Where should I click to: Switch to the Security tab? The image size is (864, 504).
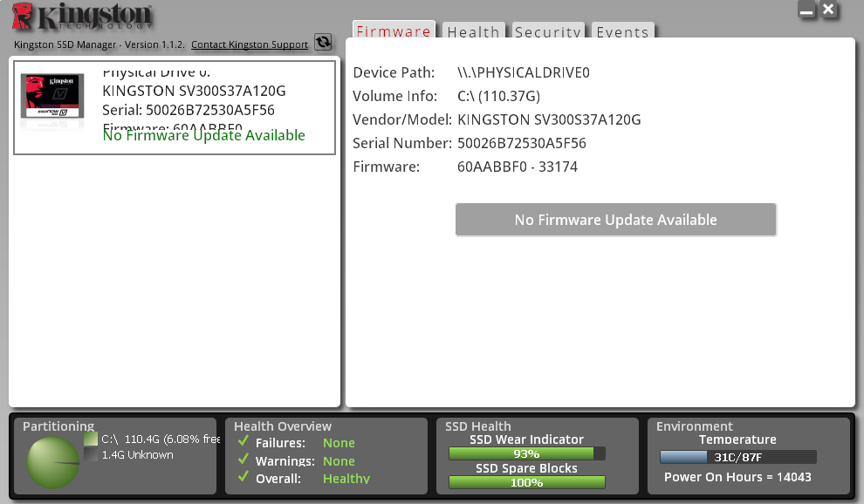pyautogui.click(x=548, y=31)
